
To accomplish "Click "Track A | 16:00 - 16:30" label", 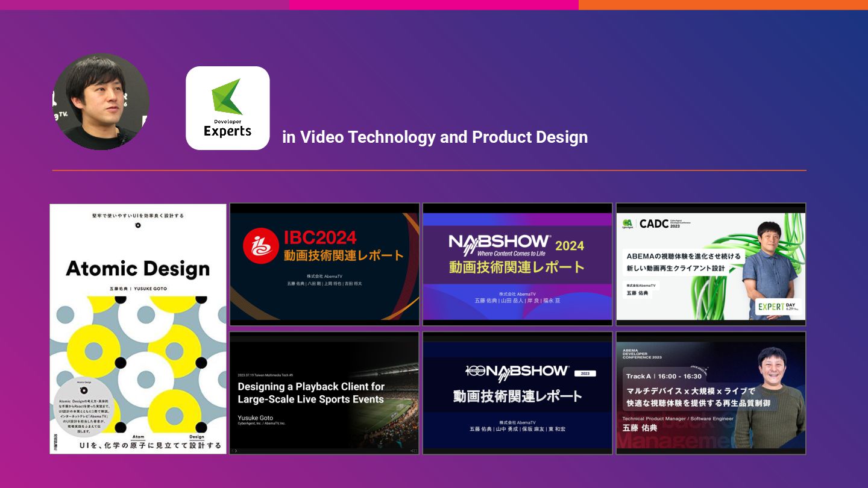I will (x=664, y=376).
